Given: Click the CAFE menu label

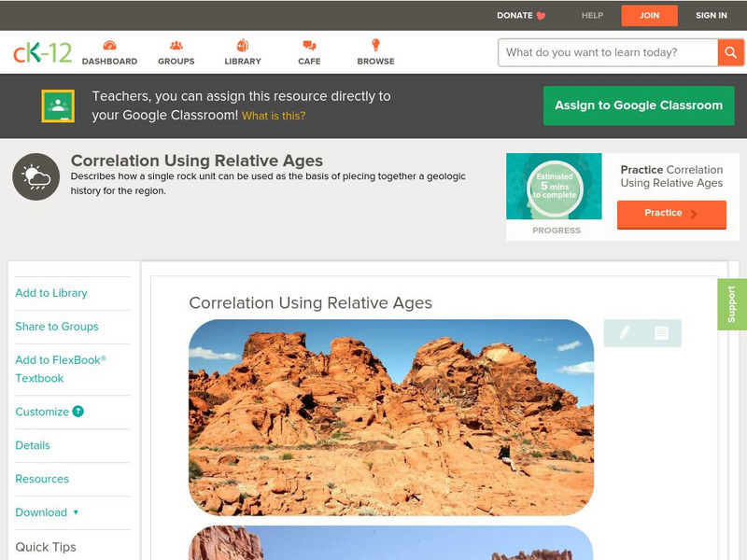Looking at the screenshot, I should point(309,62).
